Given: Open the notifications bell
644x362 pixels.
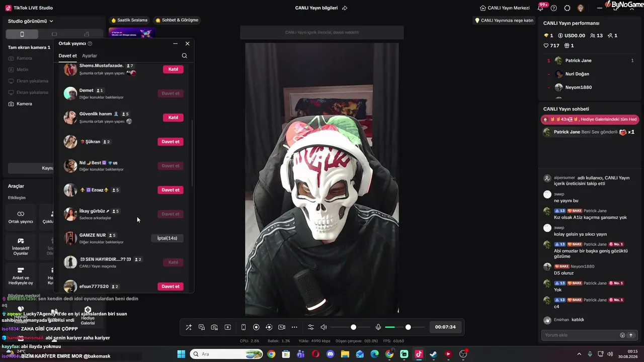Looking at the screenshot, I should click(541, 8).
